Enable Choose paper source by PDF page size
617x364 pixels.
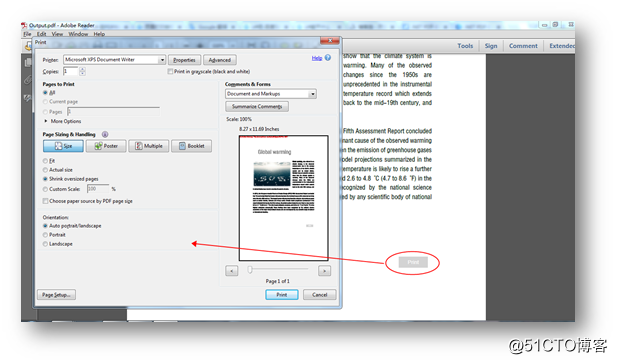(x=46, y=201)
